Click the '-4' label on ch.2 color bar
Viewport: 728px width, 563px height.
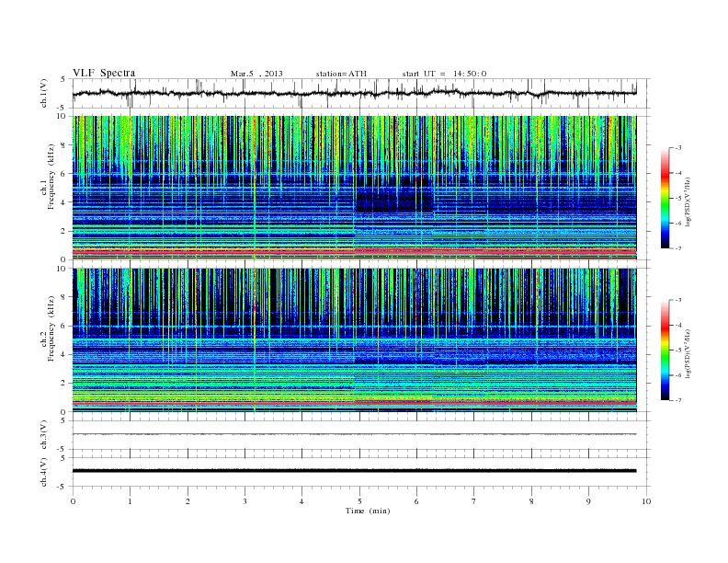click(678, 325)
